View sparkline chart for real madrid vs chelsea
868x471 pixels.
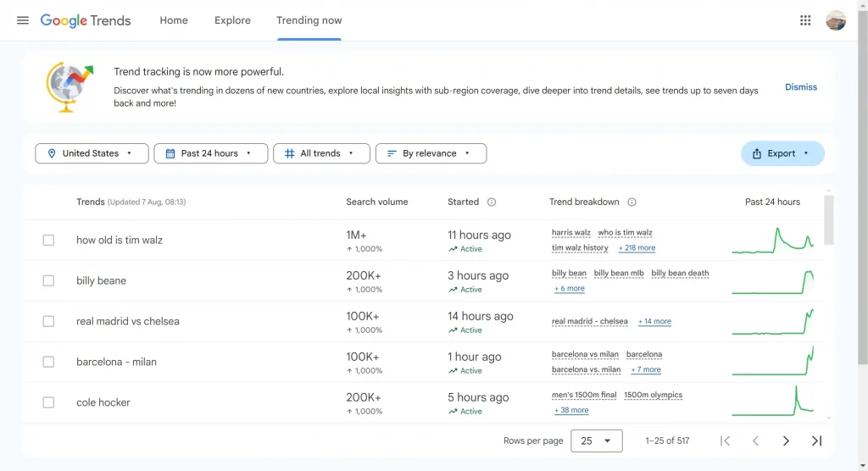pyautogui.click(x=773, y=322)
